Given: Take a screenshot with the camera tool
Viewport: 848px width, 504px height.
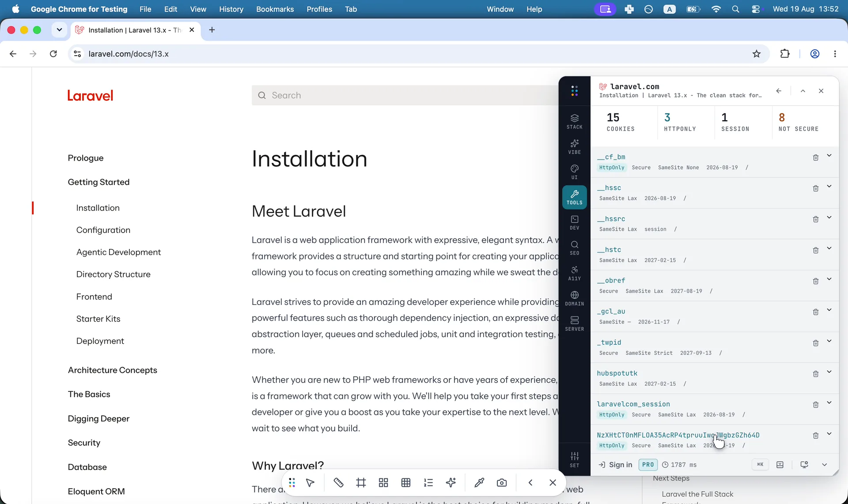Looking at the screenshot, I should (502, 483).
